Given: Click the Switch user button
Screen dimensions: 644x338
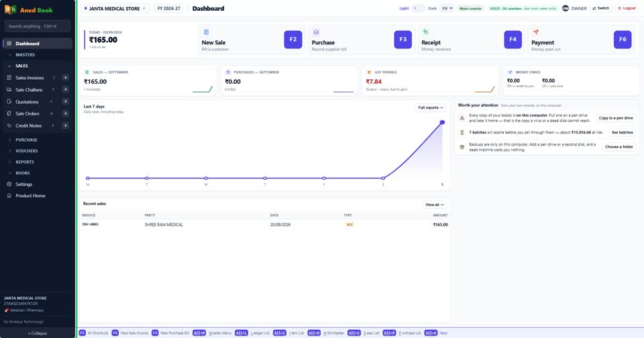Looking at the screenshot, I should [x=601, y=8].
